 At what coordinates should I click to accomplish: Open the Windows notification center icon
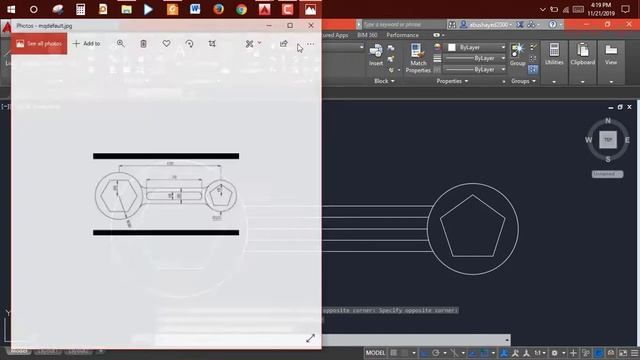[x=625, y=9]
